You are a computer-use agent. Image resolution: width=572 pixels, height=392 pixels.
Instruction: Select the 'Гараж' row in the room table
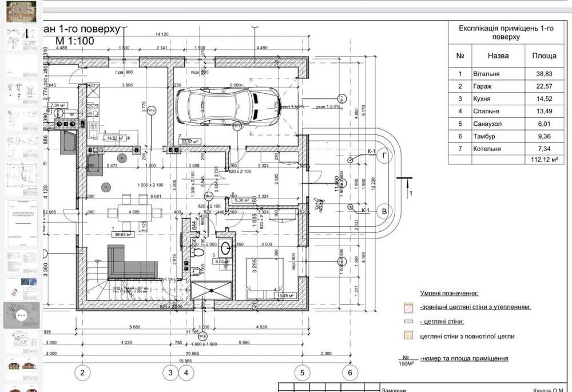[503, 86]
